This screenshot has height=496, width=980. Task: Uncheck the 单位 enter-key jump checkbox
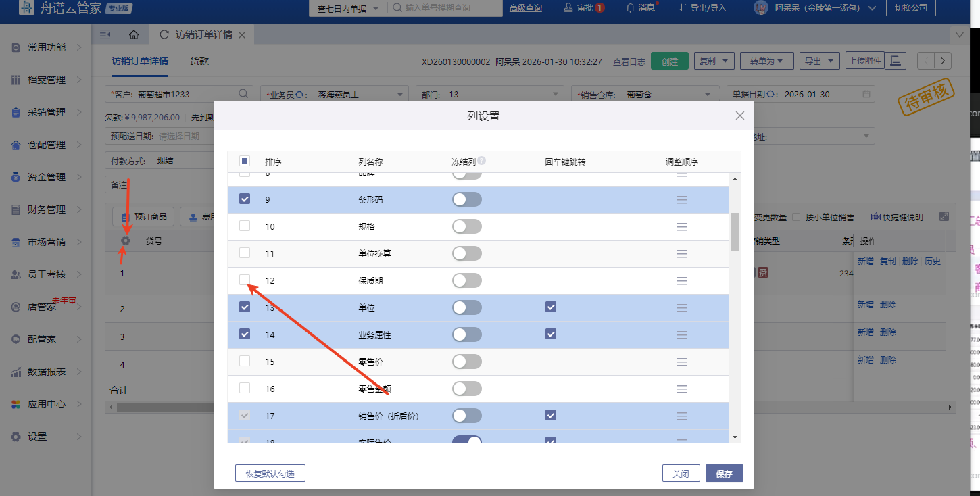(551, 307)
